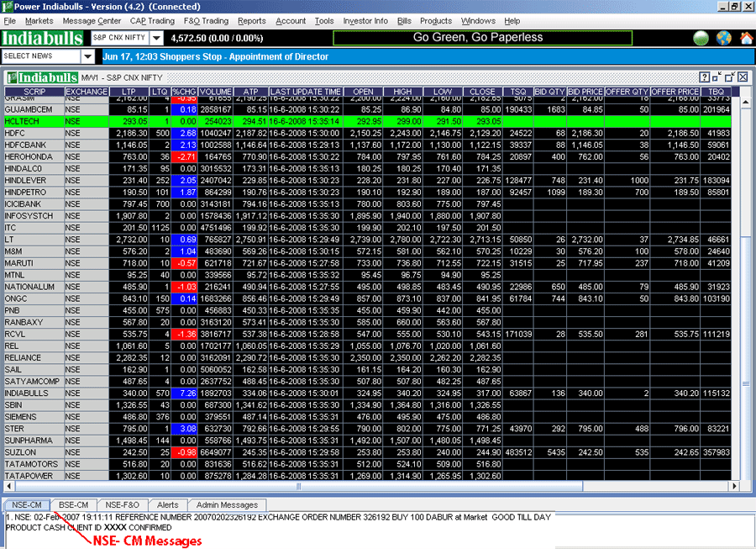756x549 pixels.
Task: Select the HEROHONDA scrip row
Action: (367, 156)
